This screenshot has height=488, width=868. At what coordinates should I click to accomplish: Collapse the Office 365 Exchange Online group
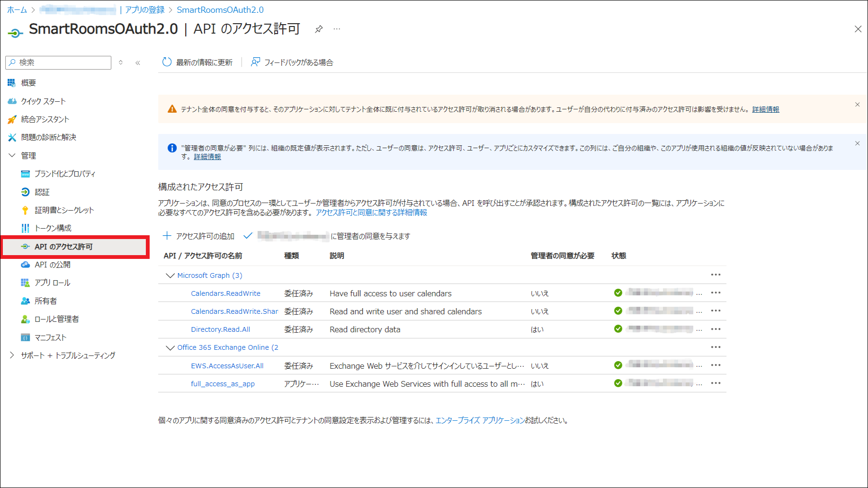[170, 347]
